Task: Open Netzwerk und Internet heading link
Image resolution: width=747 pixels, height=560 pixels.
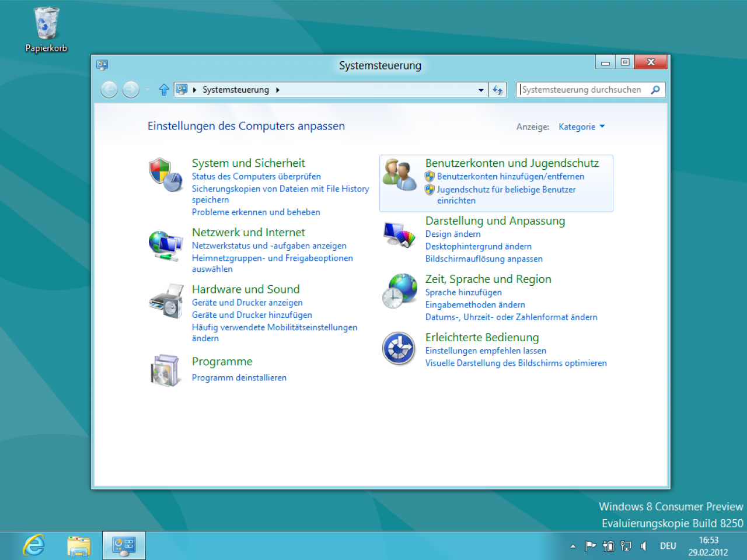Action: click(x=248, y=232)
